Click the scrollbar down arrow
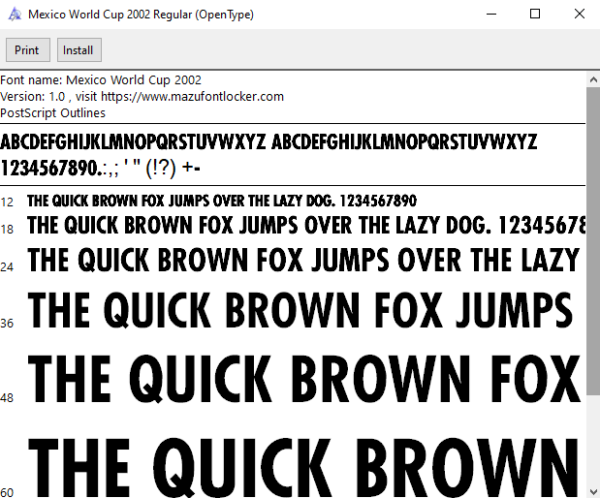This screenshot has width=600, height=498. tap(593, 491)
